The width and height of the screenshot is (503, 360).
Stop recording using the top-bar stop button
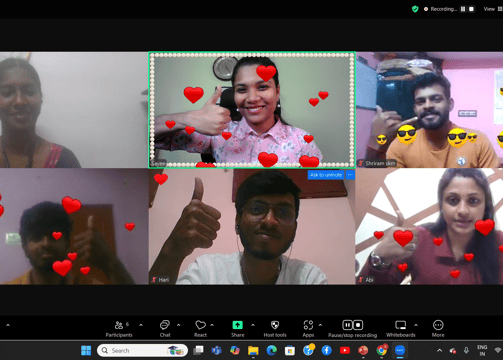[471, 9]
